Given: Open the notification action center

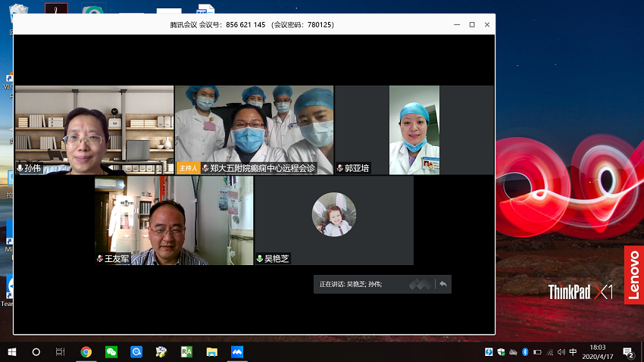Looking at the screenshot, I should (x=628, y=352).
